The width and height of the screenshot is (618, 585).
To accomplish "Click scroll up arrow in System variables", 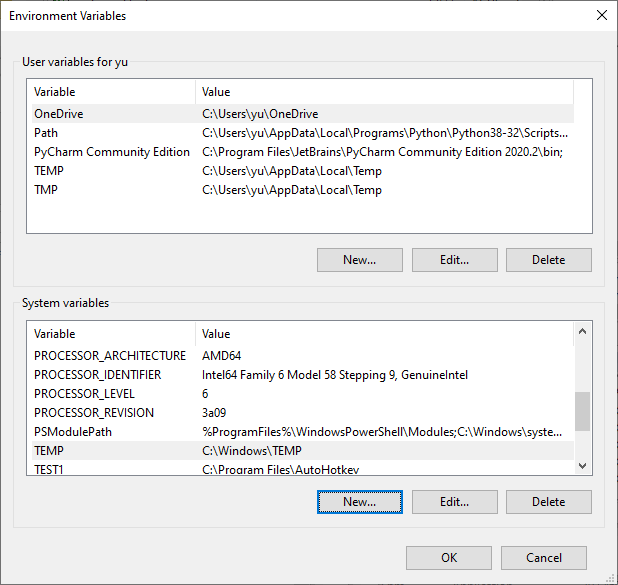I will click(582, 332).
